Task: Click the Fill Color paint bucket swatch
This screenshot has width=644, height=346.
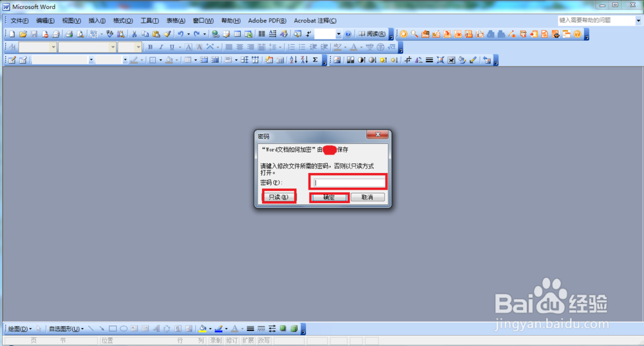Action: click(x=202, y=329)
